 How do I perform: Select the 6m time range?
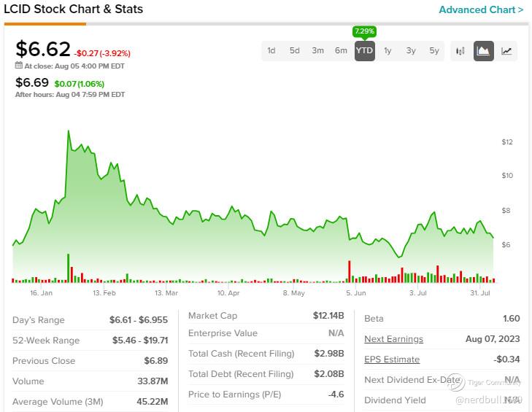click(x=341, y=51)
